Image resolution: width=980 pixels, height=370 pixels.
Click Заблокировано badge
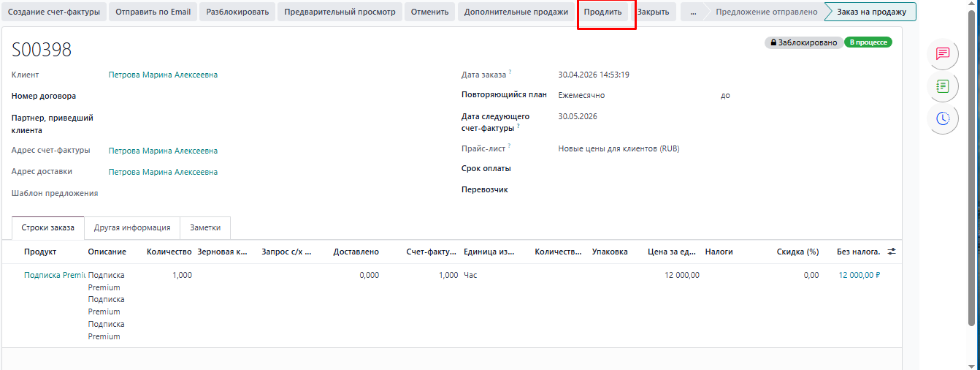tap(803, 42)
